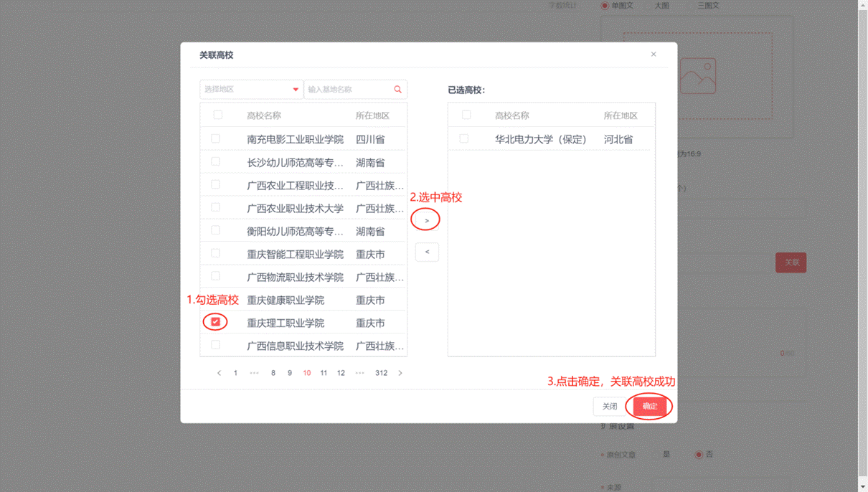Uncheck 重庆理工职业学院 checkbox
868x492 pixels.
click(215, 322)
